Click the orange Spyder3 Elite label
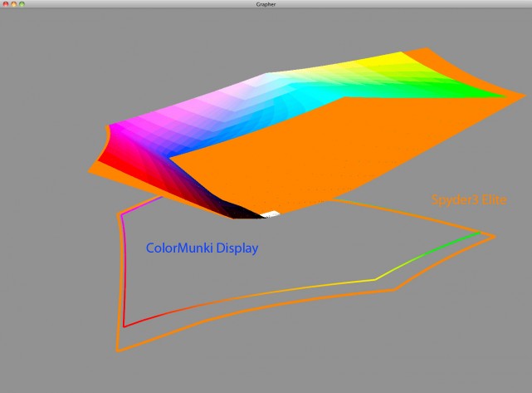This screenshot has height=393, width=532. coord(469,199)
